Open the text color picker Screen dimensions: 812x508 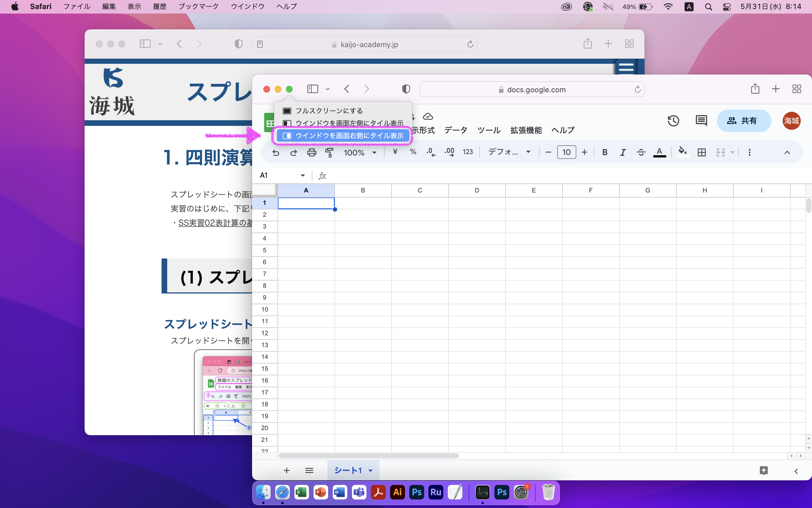coord(659,152)
